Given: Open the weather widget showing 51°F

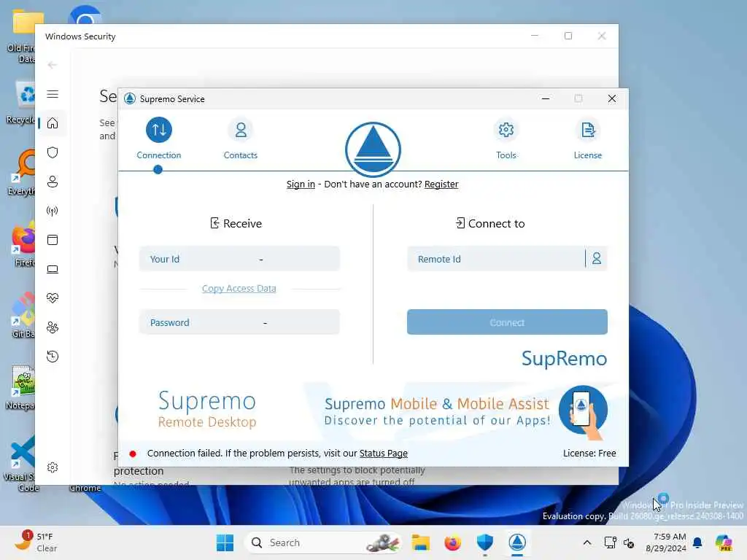Looking at the screenshot, I should [x=36, y=542].
